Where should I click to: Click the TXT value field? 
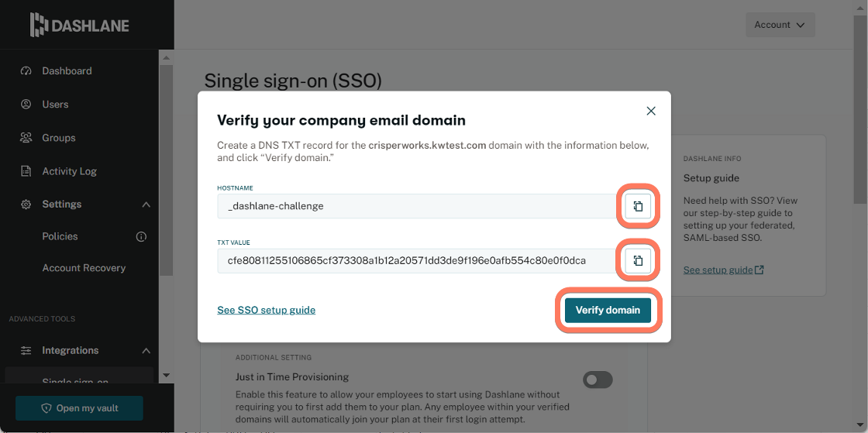click(415, 260)
